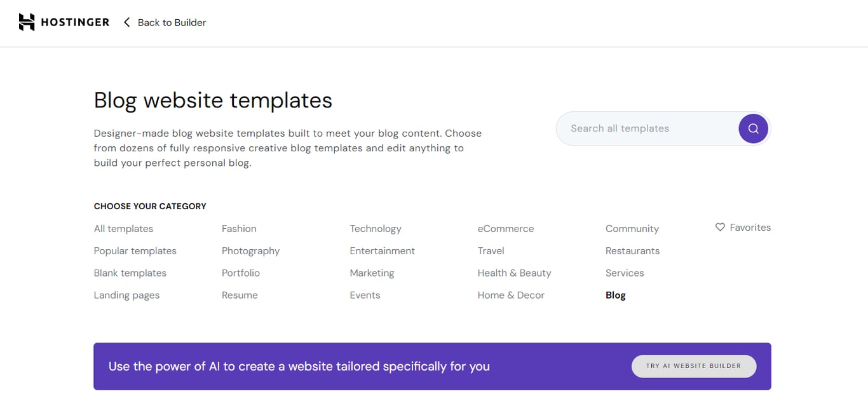Click Back to Builder
Image resolution: width=868 pixels, height=403 pixels.
click(171, 22)
